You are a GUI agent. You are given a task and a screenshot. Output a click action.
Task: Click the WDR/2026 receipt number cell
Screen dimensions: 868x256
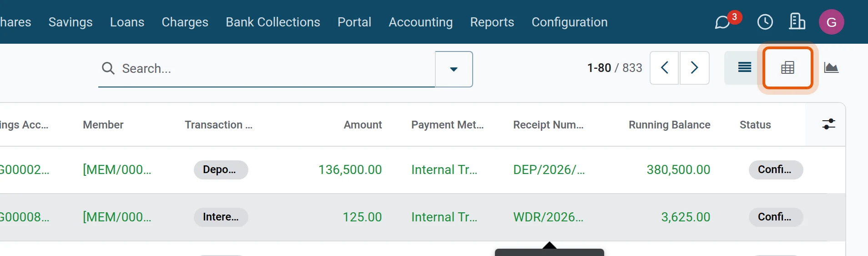(548, 217)
